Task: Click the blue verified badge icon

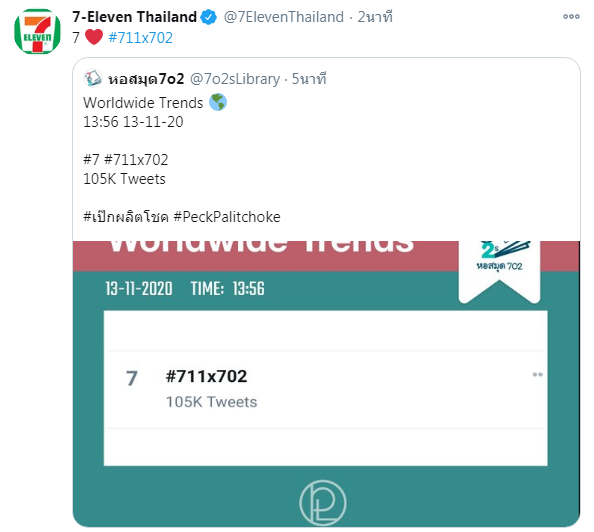Action: click(208, 17)
